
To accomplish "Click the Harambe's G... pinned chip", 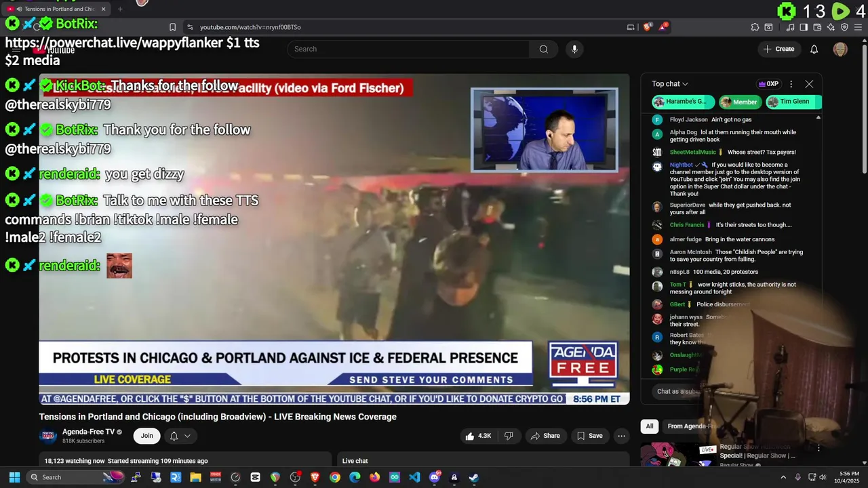I will pyautogui.click(x=684, y=102).
